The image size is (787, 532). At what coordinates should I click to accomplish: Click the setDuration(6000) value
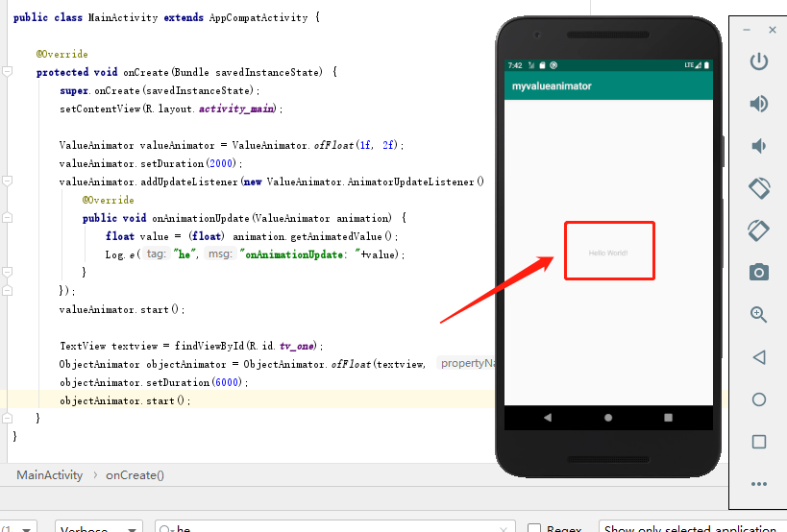point(228,382)
